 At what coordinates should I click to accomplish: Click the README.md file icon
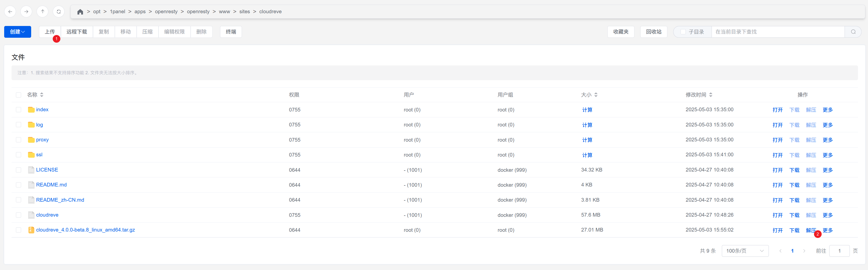(x=31, y=185)
